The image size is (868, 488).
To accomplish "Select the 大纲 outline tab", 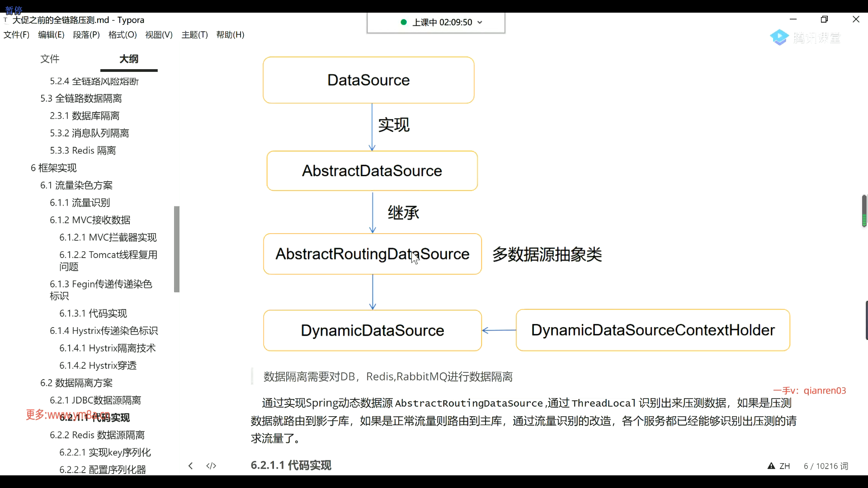I will pyautogui.click(x=129, y=59).
